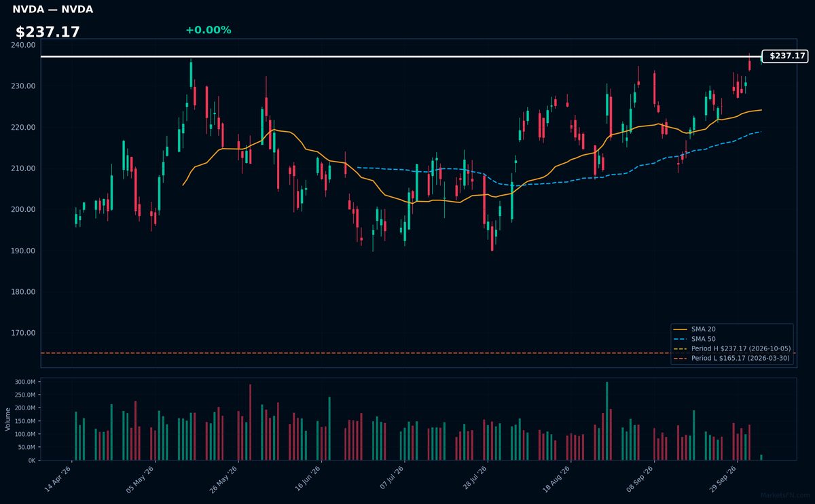Click the 150.0M volume axis label

tap(26, 421)
